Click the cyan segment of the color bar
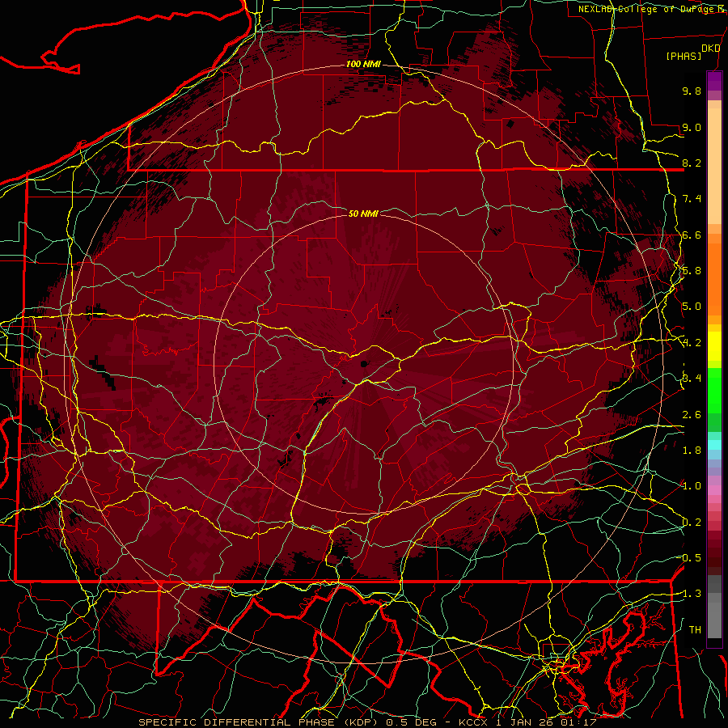The width and height of the screenshot is (728, 728). tap(714, 445)
